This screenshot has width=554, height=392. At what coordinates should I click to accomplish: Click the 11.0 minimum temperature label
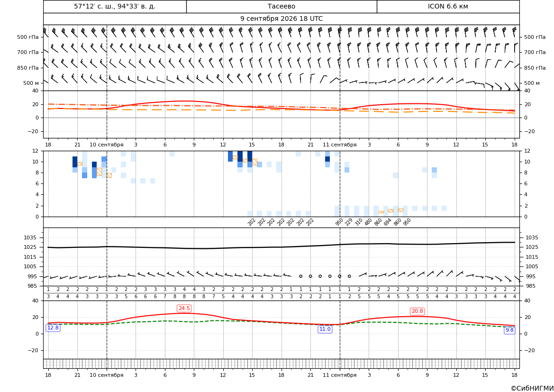(x=325, y=329)
